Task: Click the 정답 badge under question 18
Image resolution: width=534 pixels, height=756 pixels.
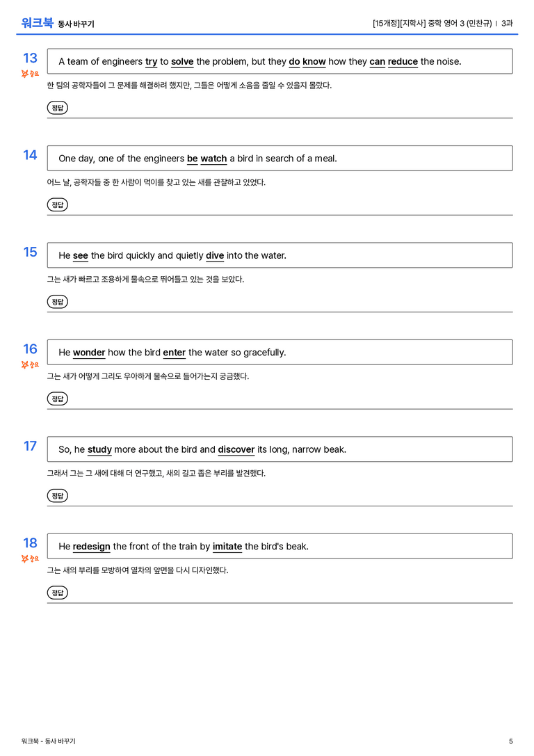Action: tap(57, 593)
